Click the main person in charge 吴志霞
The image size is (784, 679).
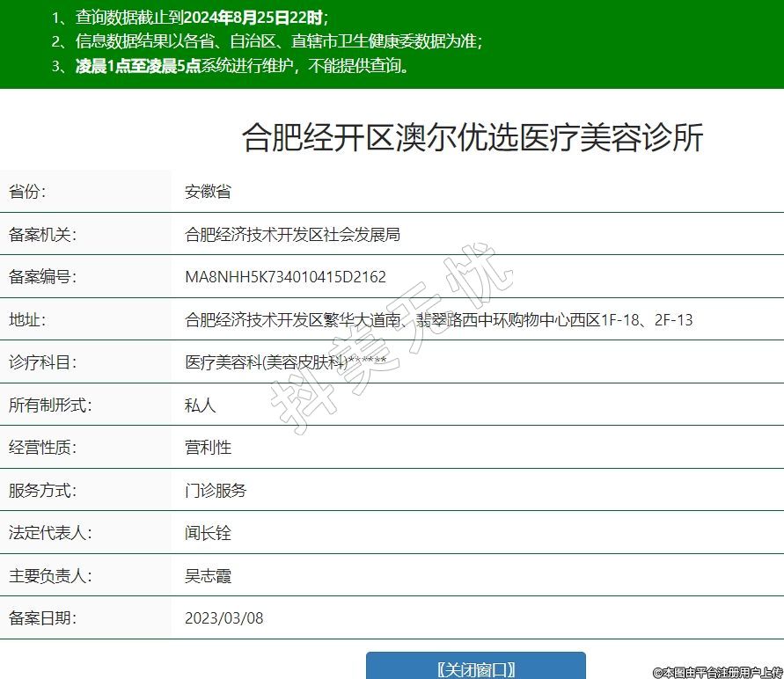click(x=208, y=576)
